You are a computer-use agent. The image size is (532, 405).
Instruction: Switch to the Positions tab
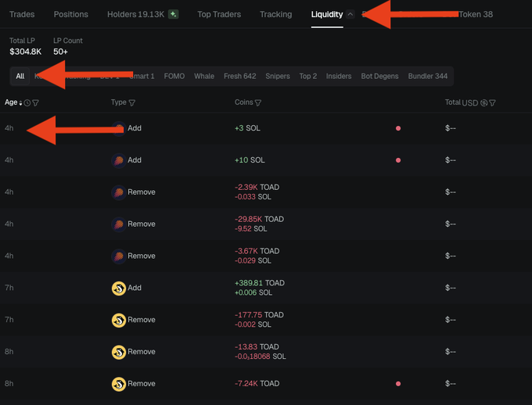coord(71,14)
